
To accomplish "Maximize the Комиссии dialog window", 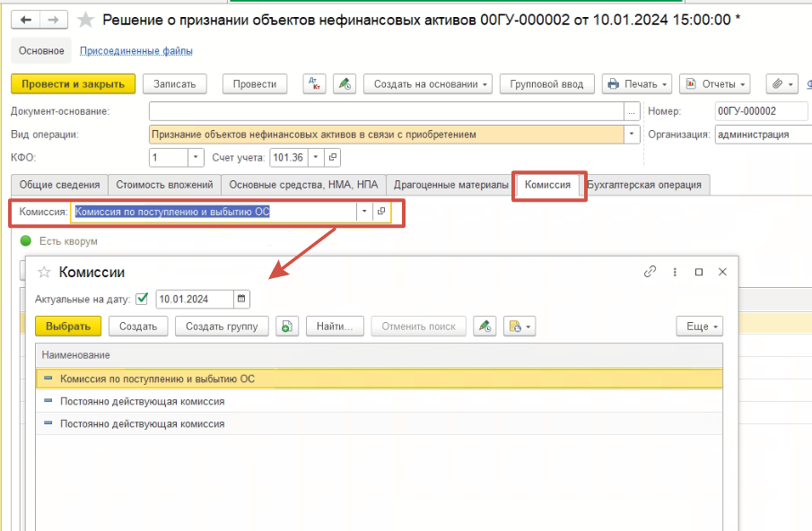I will point(699,272).
